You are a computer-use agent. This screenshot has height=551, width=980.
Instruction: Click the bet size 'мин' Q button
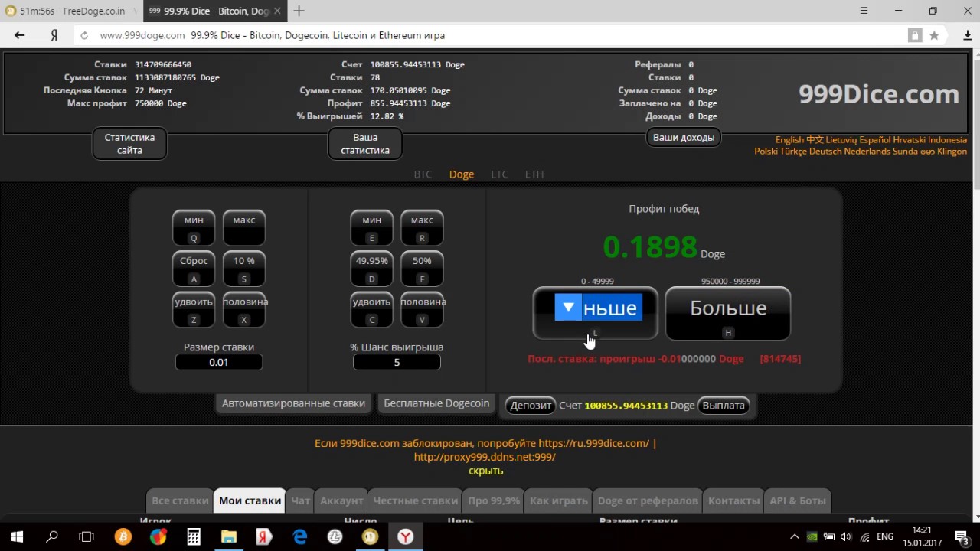[x=194, y=228]
